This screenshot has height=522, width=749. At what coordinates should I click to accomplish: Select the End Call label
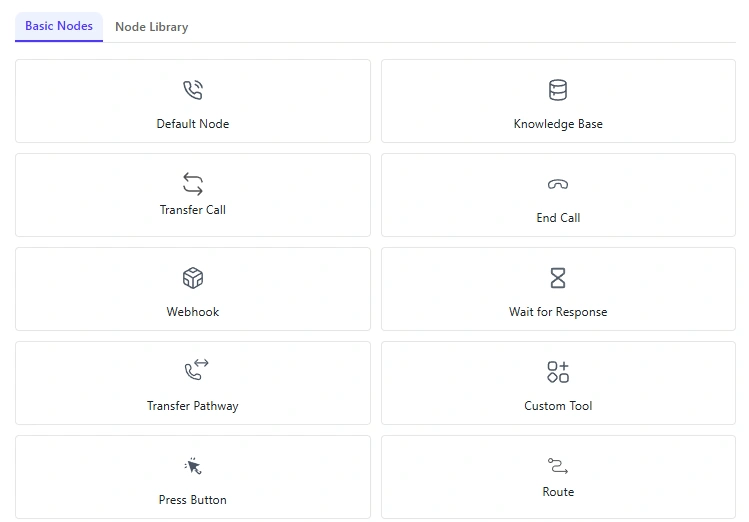coord(558,218)
